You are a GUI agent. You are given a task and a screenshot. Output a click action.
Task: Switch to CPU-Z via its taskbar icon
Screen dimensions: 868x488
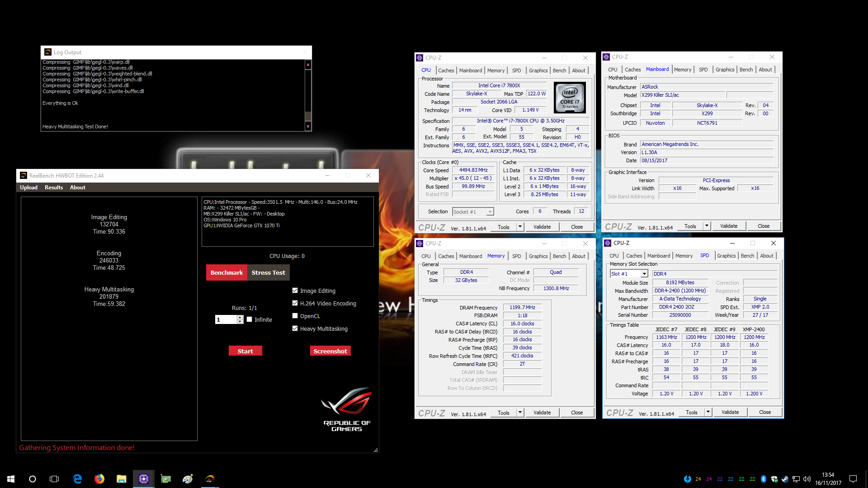click(x=143, y=479)
